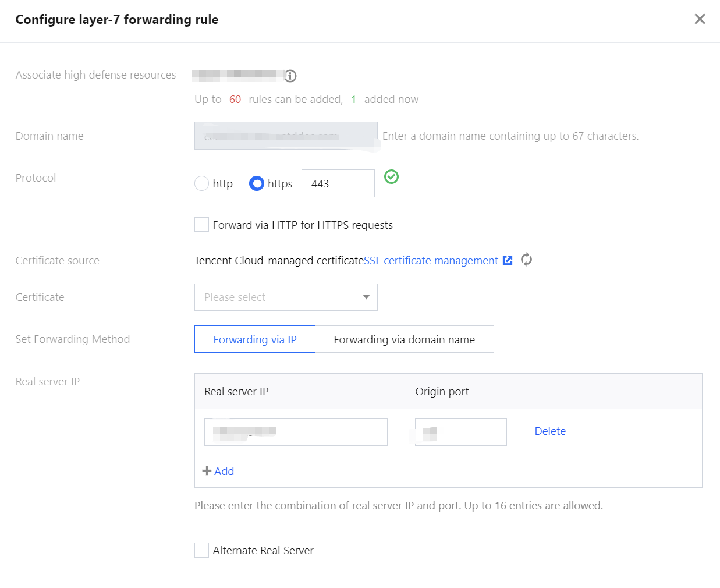Click the Certificate dropdown arrow

pyautogui.click(x=366, y=297)
